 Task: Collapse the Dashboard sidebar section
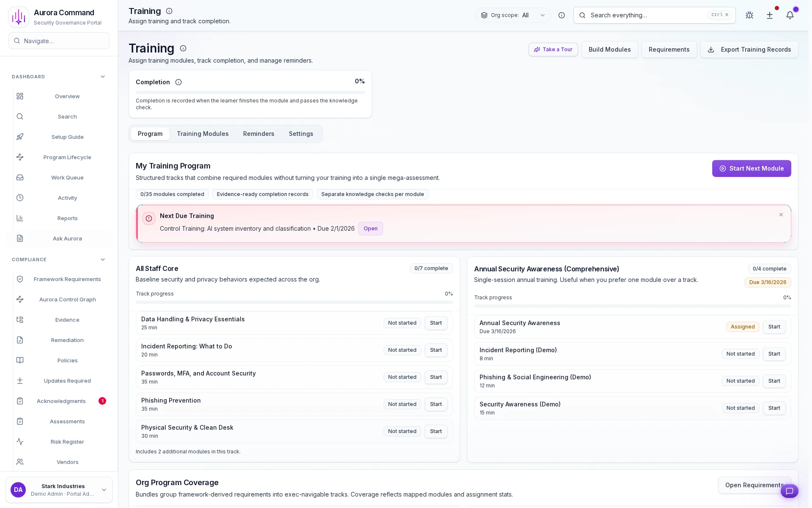click(103, 77)
